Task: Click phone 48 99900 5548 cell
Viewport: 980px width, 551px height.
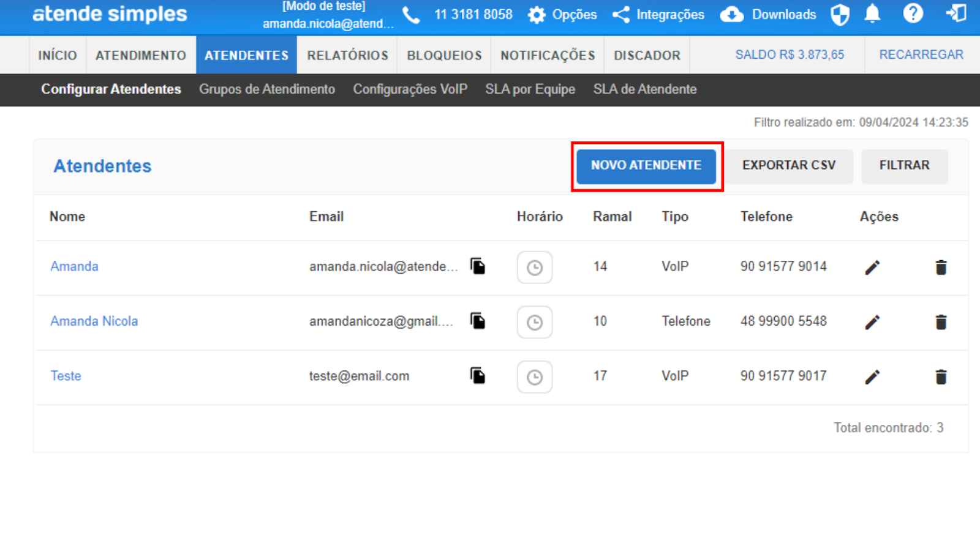Action: [x=783, y=321]
